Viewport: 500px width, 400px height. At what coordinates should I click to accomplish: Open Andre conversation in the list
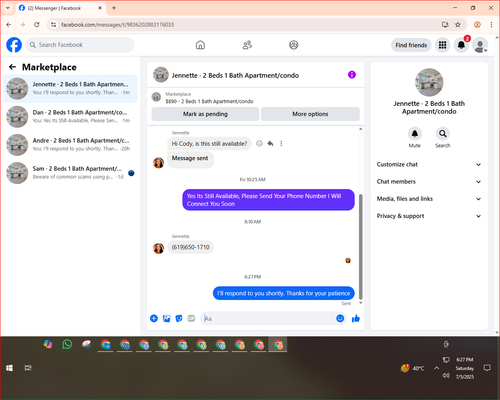(70, 145)
